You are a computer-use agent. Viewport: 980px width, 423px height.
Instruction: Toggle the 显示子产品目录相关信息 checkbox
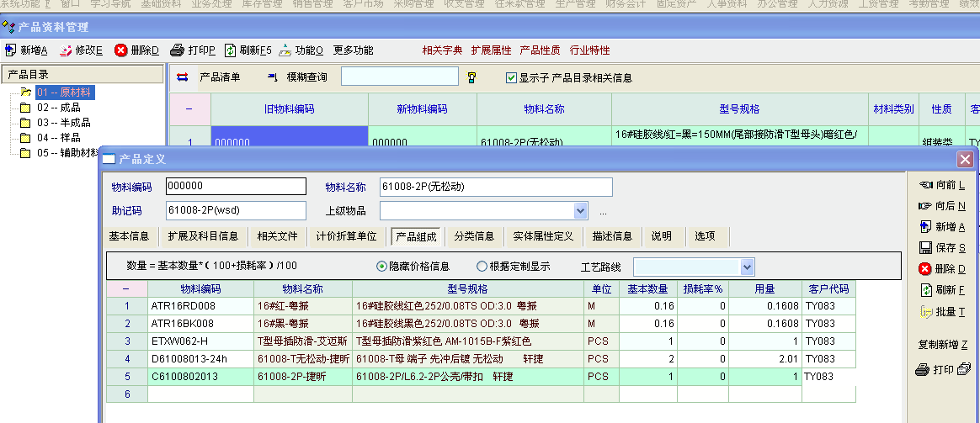click(x=511, y=78)
